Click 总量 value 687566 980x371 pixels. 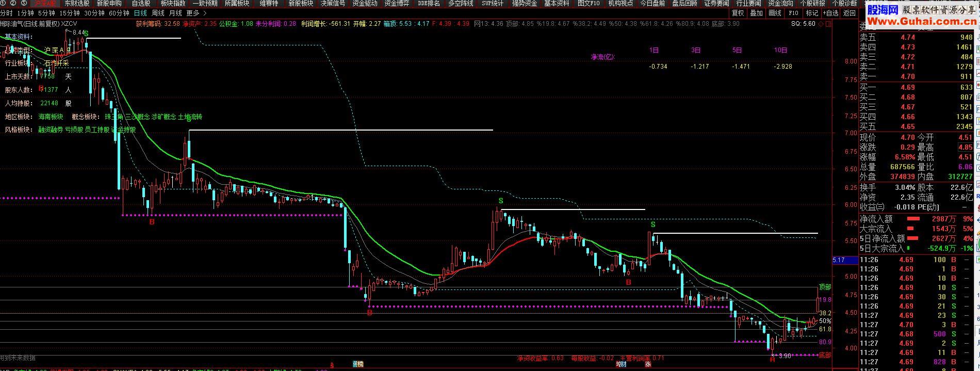click(902, 167)
